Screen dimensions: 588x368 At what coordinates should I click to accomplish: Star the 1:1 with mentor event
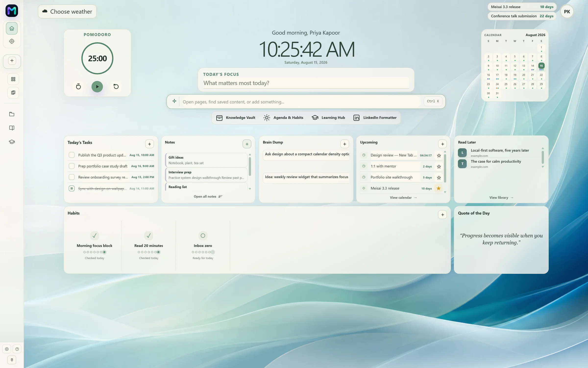coord(439,166)
